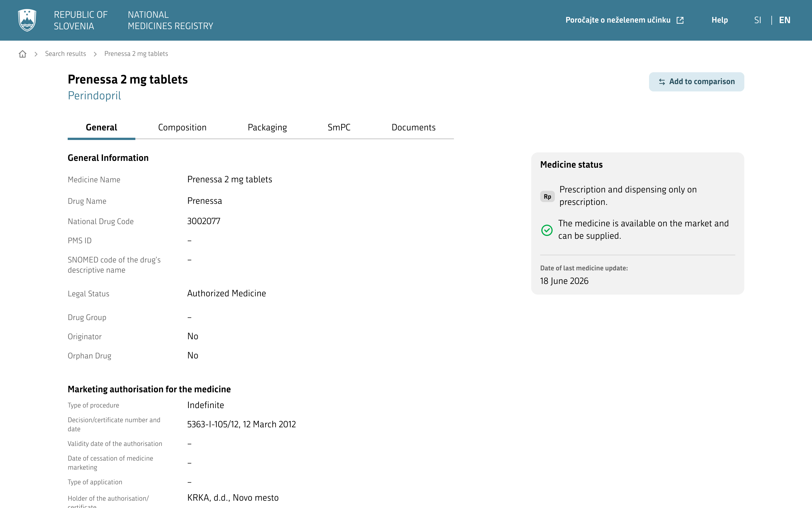Click the green availability checkmark icon

[x=547, y=230]
